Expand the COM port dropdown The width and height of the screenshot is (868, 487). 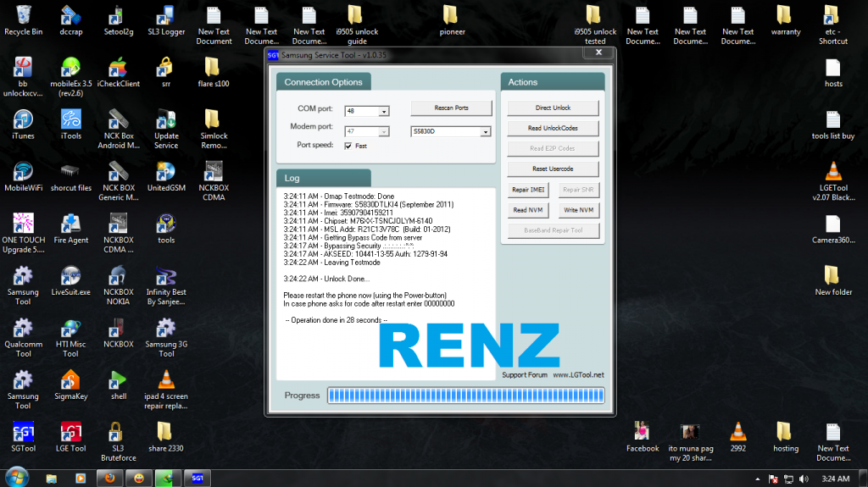click(x=384, y=111)
